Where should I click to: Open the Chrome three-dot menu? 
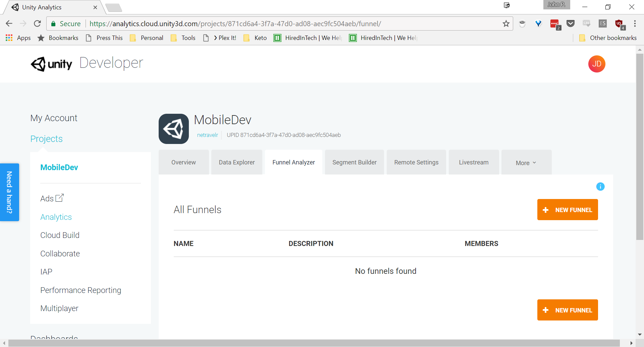pos(635,23)
